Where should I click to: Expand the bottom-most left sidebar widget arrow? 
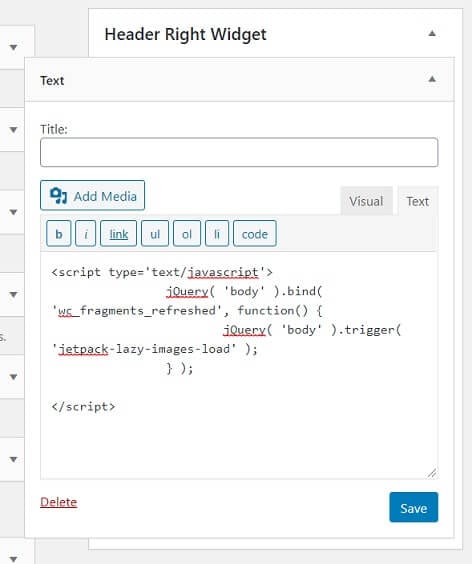coord(14,559)
